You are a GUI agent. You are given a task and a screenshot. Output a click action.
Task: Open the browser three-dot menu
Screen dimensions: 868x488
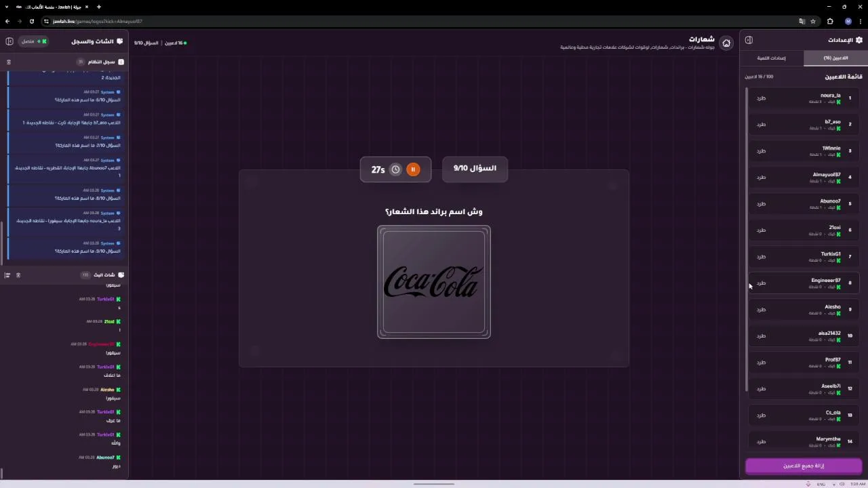click(x=860, y=21)
